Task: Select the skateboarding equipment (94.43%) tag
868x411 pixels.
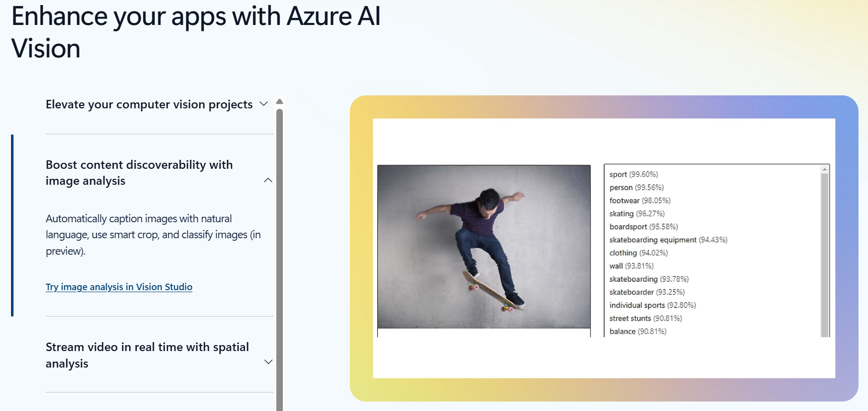Action: pyautogui.click(x=668, y=240)
